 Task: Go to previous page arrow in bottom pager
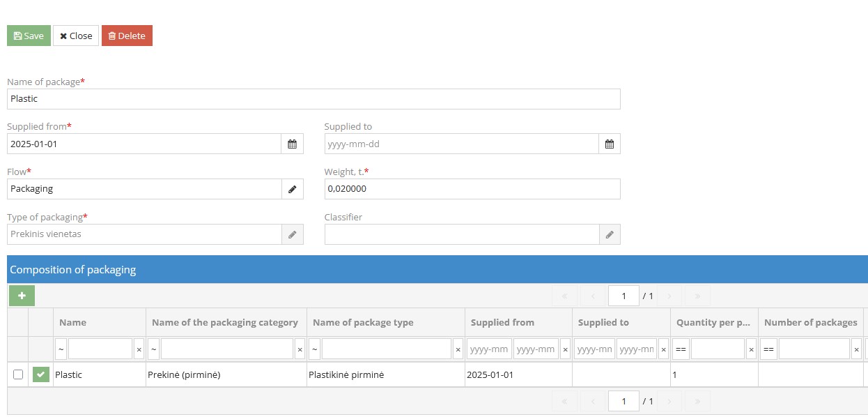(x=592, y=401)
